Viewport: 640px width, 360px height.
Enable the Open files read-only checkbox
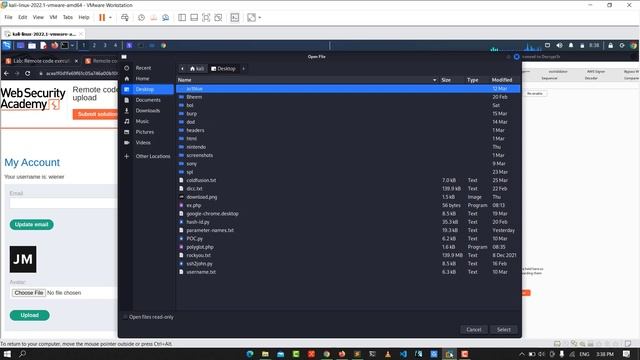(x=125, y=317)
